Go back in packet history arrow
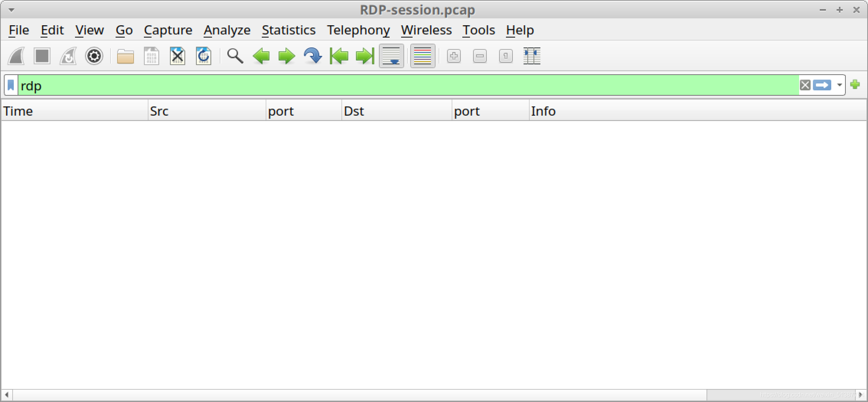The width and height of the screenshot is (868, 402). click(x=261, y=56)
